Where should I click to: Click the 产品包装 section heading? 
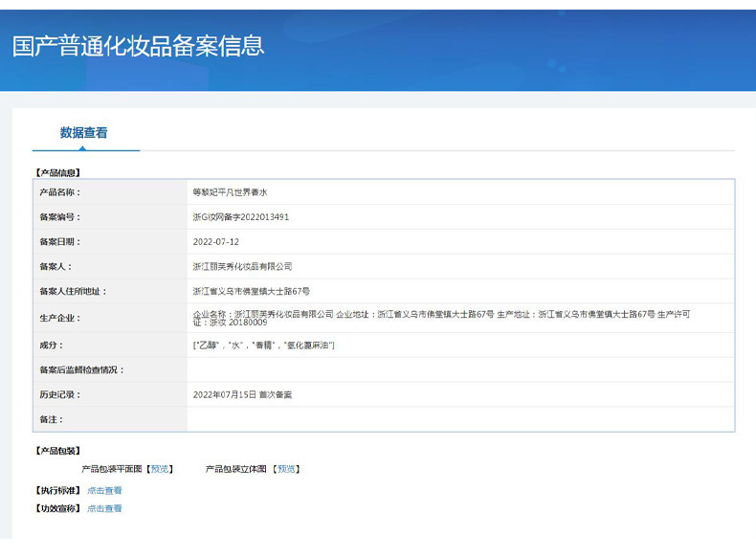[57, 451]
